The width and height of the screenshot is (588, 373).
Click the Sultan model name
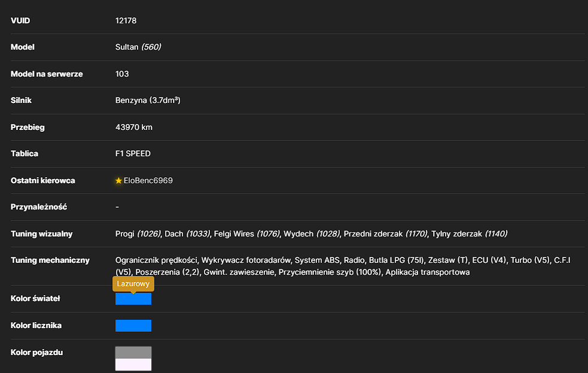(127, 47)
